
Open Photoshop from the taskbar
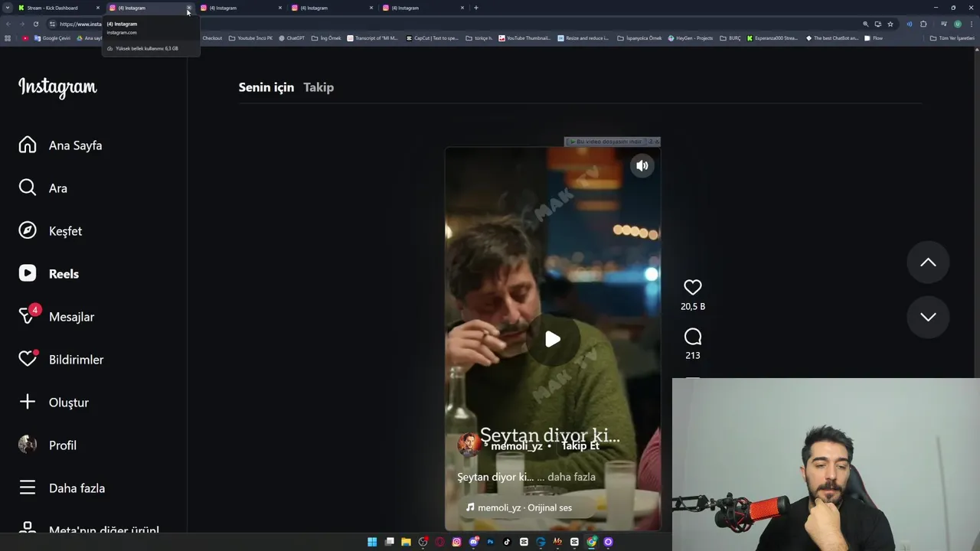[x=490, y=542]
